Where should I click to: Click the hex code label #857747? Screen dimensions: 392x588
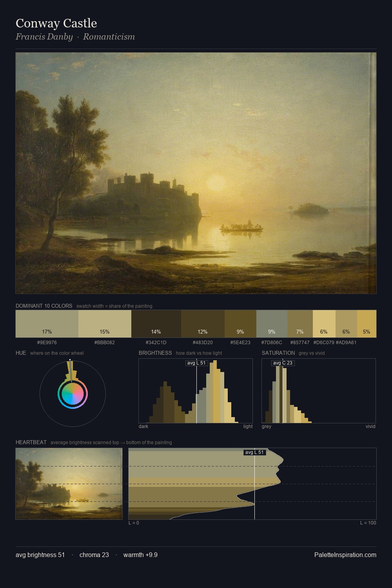pyautogui.click(x=300, y=343)
